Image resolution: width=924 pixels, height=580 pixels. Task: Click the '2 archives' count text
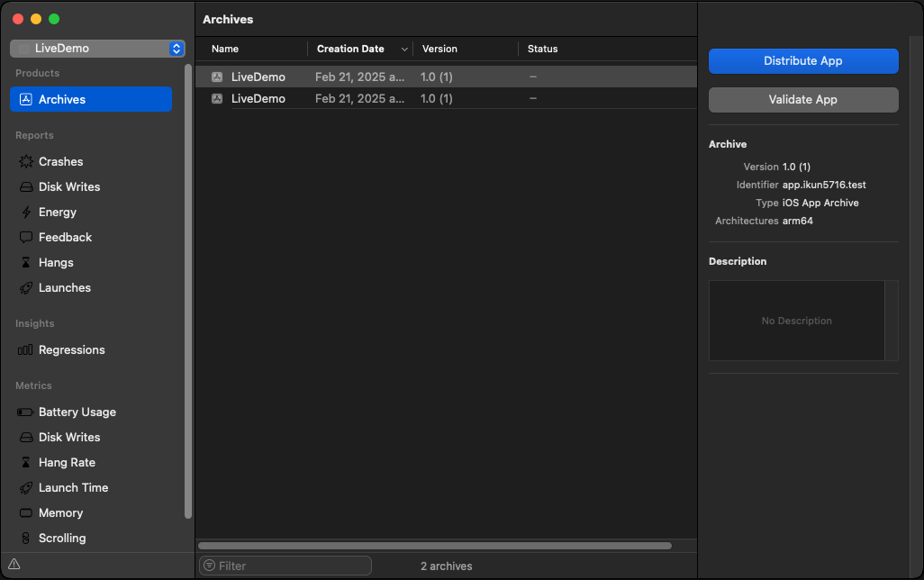coord(446,566)
